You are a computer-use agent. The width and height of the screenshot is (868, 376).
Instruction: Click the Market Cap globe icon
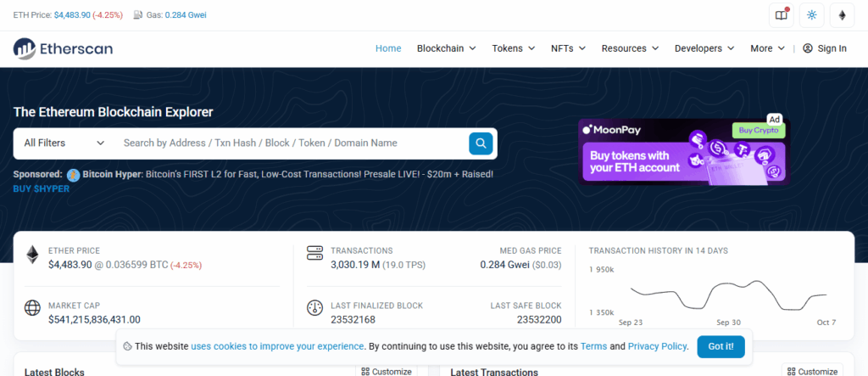pyautogui.click(x=32, y=308)
